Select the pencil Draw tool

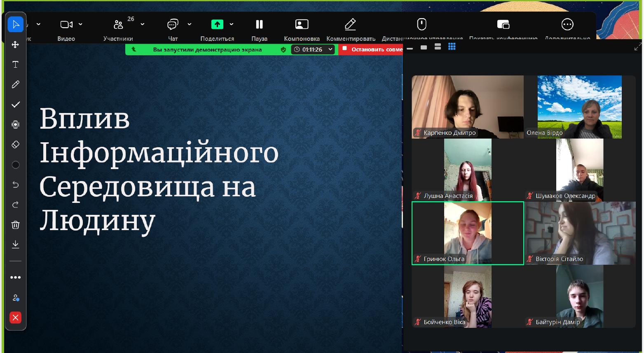[x=16, y=85]
